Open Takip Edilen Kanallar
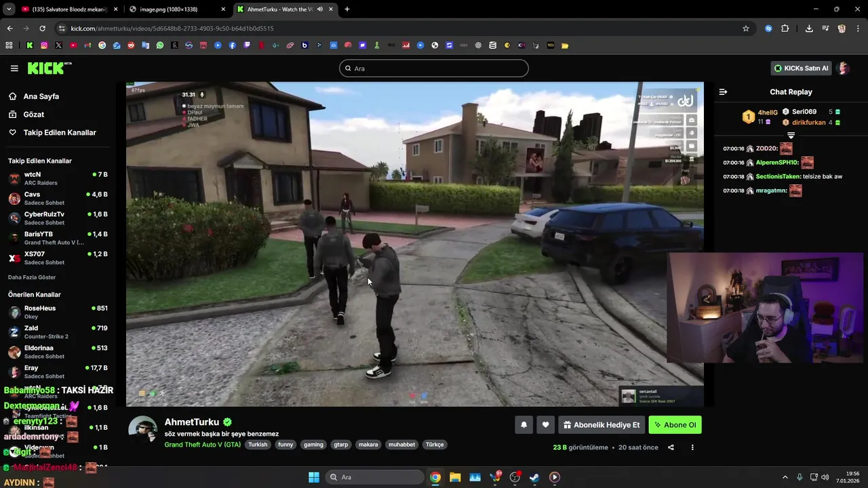868x488 pixels. (52, 132)
